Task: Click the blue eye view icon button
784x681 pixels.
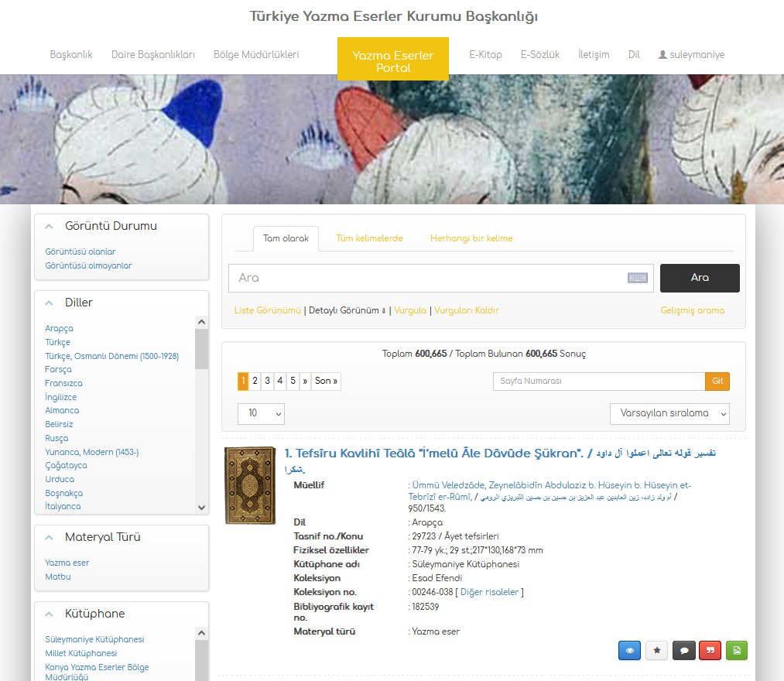Action: (x=629, y=651)
